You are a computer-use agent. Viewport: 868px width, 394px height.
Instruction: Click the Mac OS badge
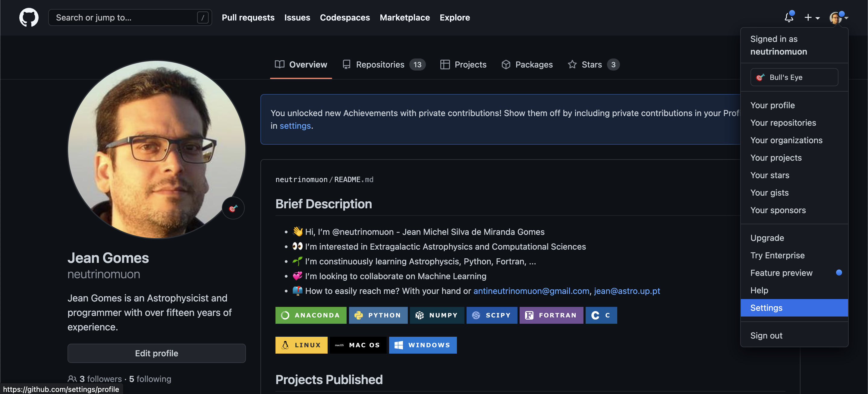358,345
